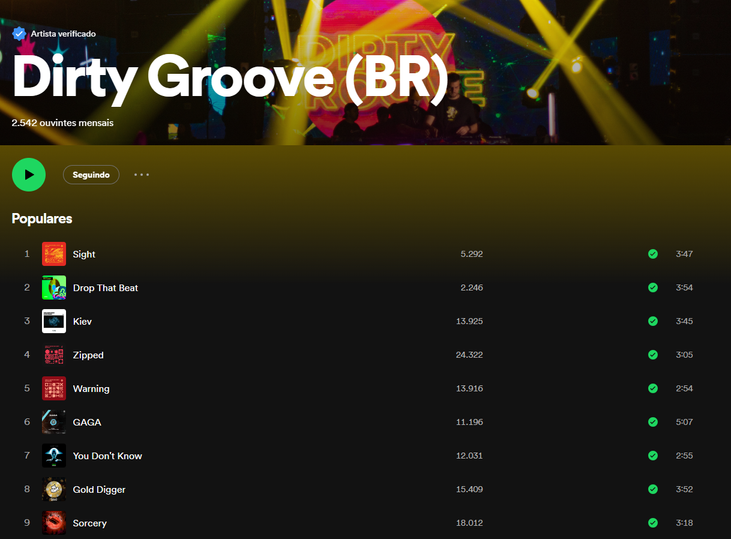Select the GAGA album art icon
Screen dimensions: 731x539
(54, 422)
